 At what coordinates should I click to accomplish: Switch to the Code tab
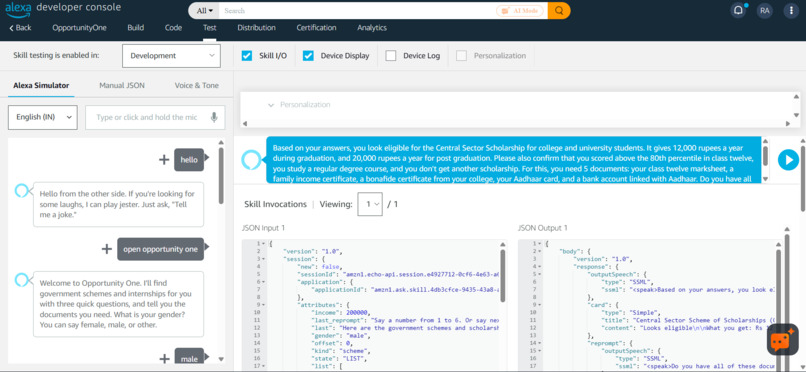(173, 28)
